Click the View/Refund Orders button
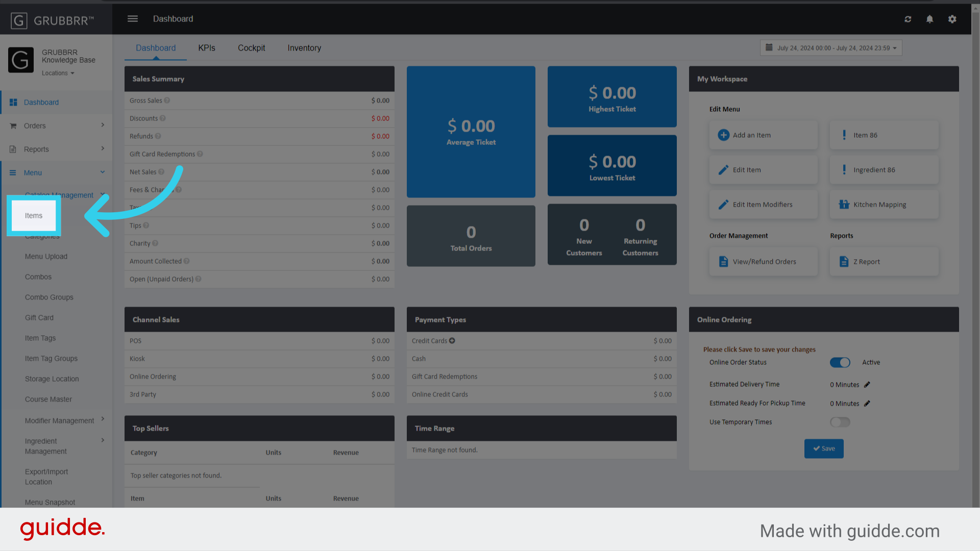980x551 pixels. click(764, 262)
